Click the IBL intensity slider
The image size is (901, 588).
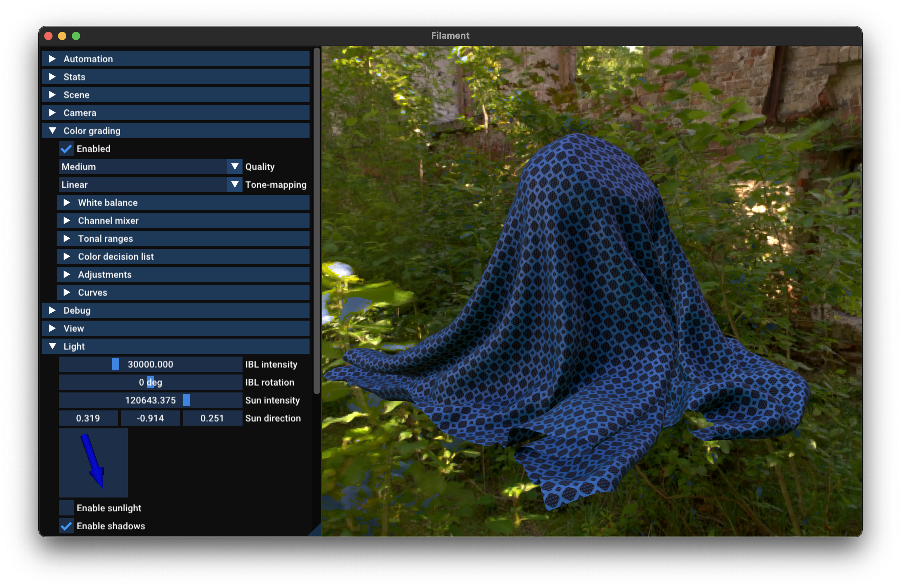click(150, 364)
